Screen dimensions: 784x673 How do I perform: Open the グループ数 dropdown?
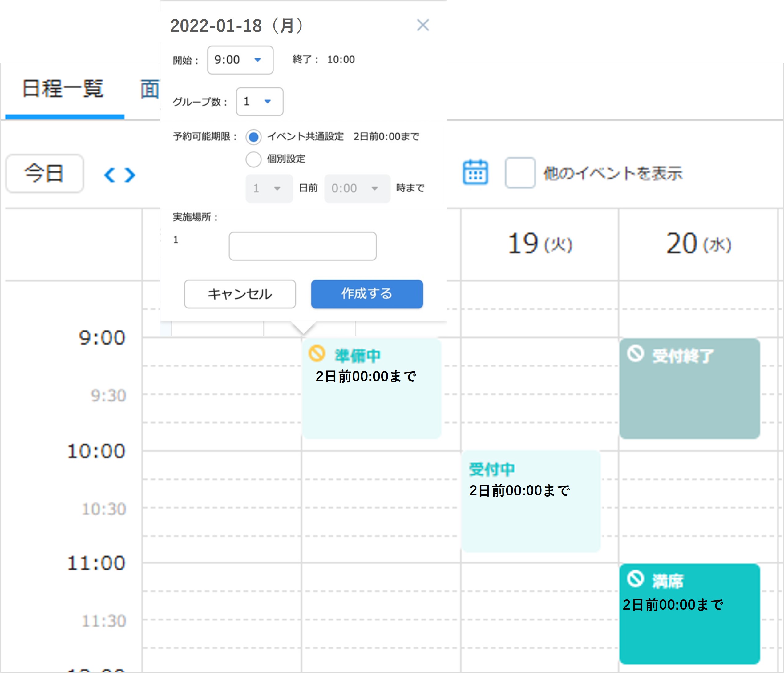click(x=260, y=101)
